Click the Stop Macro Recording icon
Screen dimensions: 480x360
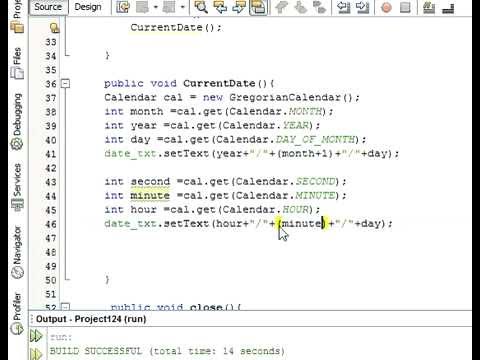[405, 7]
